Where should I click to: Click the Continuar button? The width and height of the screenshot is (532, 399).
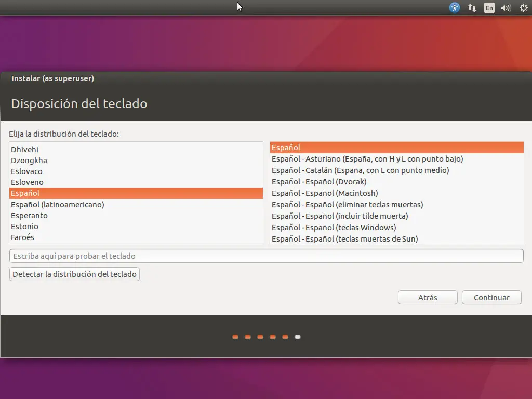coord(491,298)
